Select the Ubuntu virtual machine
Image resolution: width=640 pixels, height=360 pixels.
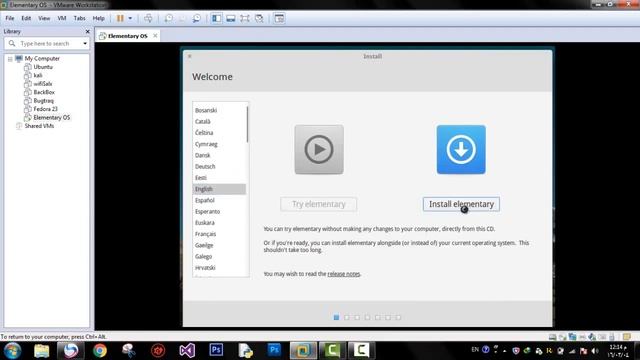pos(43,67)
